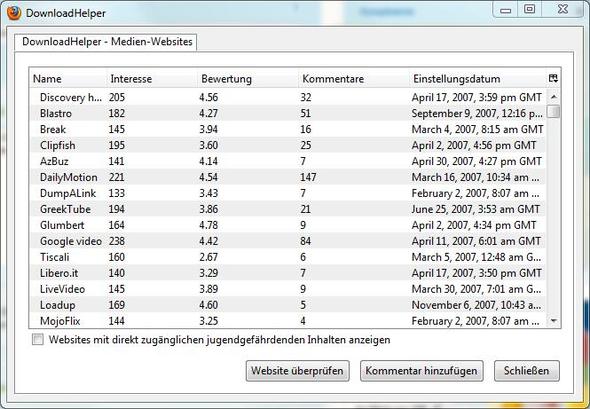
Task: Click the date April 17, 2007, 3:59 pm GMT
Action: point(476,97)
